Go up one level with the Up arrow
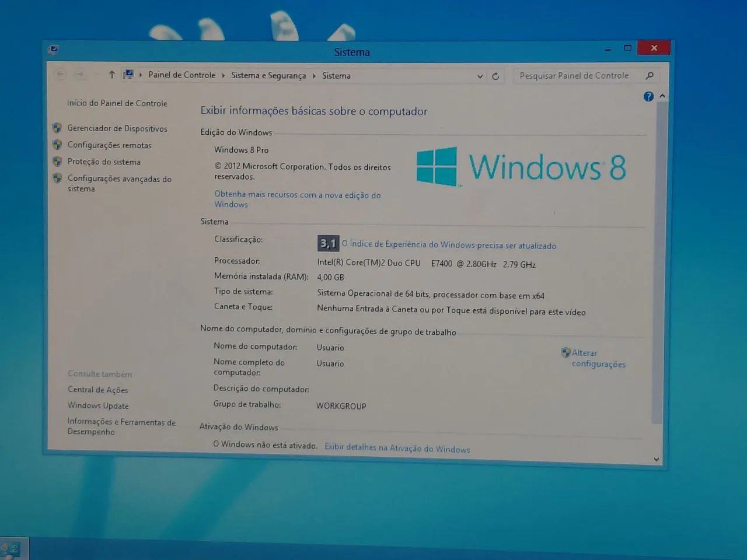The width and height of the screenshot is (747, 560). (111, 75)
